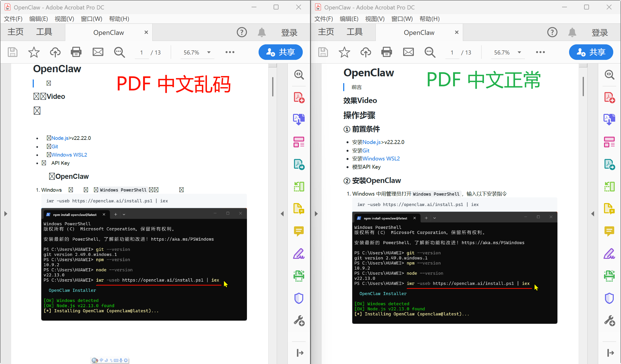Click the print icon in left window
621x364 pixels.
[76, 52]
